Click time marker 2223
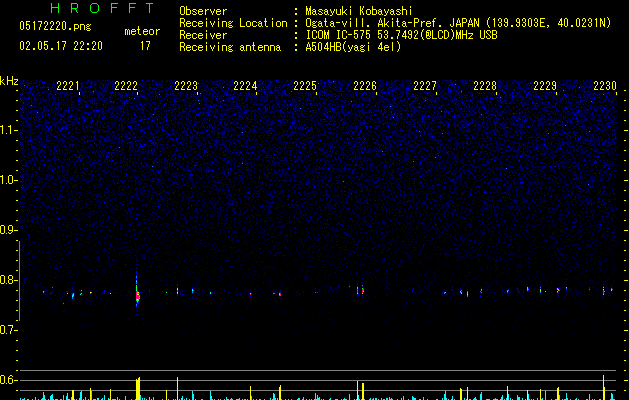This screenshot has height=400, width=629. click(x=186, y=85)
